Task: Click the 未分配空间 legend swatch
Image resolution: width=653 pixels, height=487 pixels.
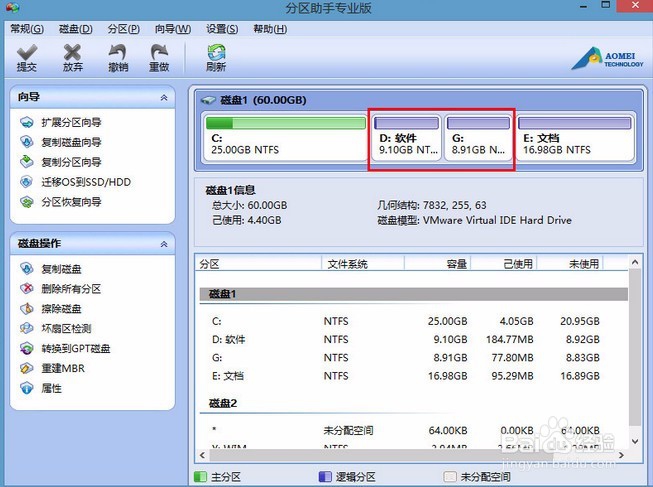Action: click(450, 477)
